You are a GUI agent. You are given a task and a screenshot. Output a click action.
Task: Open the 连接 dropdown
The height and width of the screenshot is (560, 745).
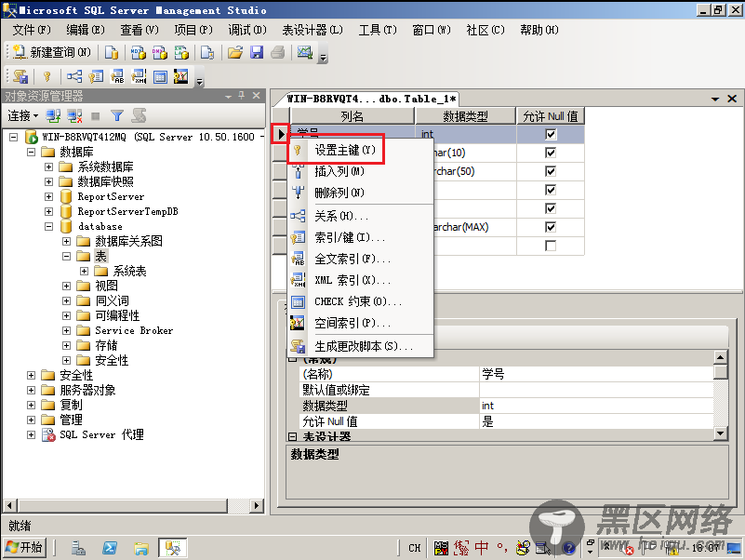[23, 115]
